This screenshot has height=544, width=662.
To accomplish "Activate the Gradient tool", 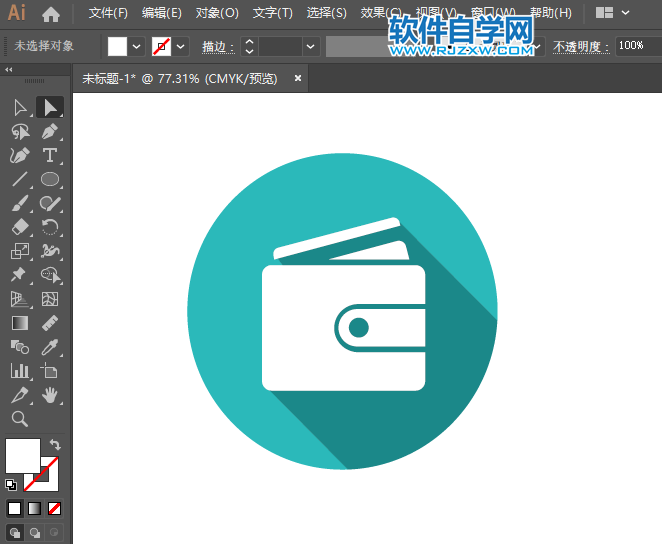I will click(x=20, y=323).
